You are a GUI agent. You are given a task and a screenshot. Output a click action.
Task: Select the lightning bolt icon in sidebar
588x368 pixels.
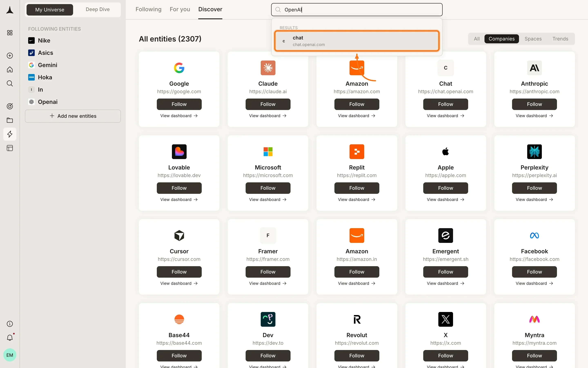click(10, 134)
